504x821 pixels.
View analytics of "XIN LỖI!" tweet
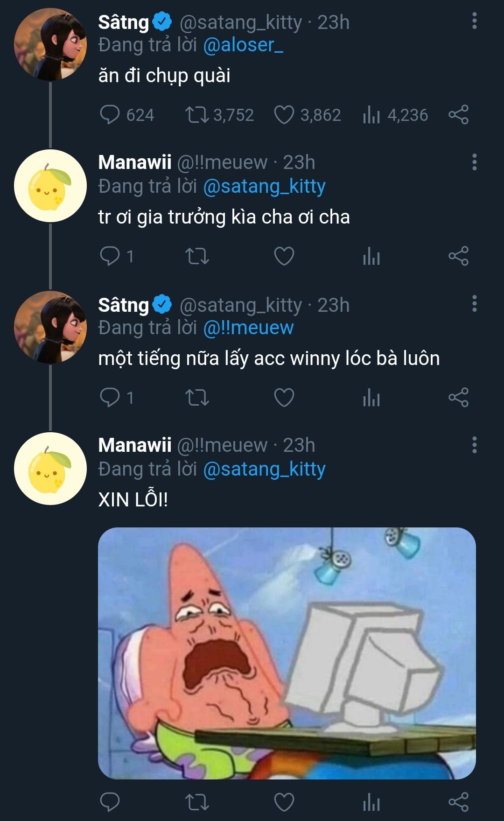tap(371, 802)
